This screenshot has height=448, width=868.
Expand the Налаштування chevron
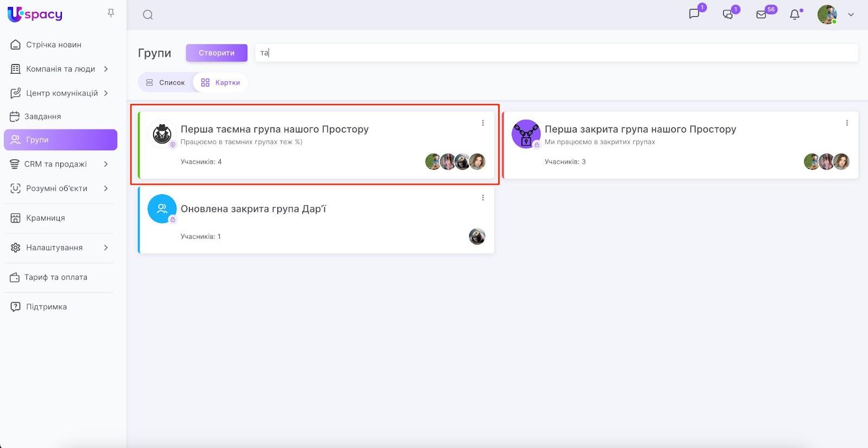point(106,247)
